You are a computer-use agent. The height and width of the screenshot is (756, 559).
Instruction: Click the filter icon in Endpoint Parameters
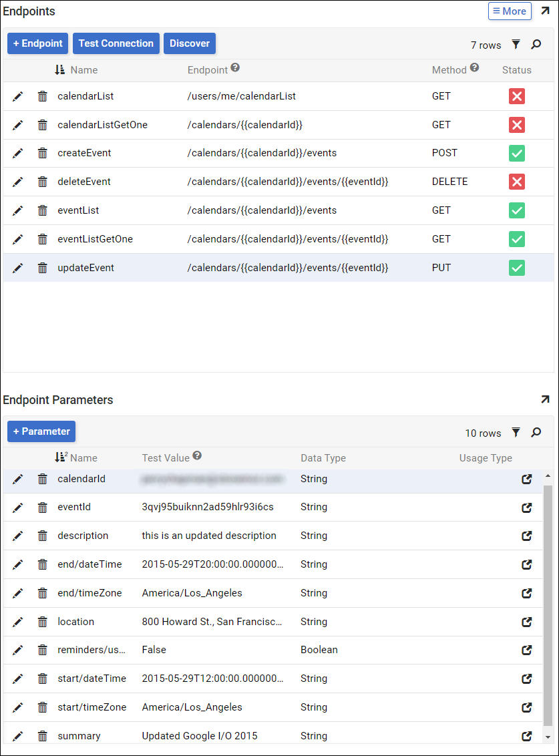click(x=516, y=433)
